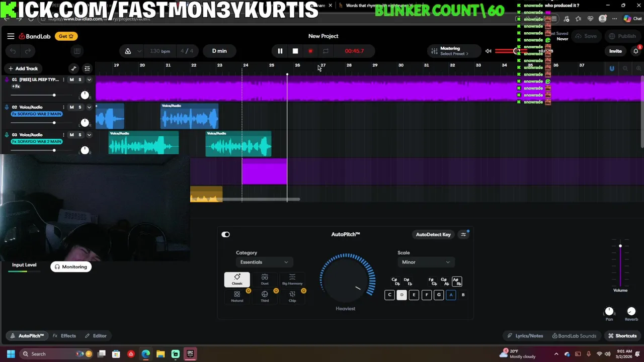Click + Fx on track 01

coord(16,86)
